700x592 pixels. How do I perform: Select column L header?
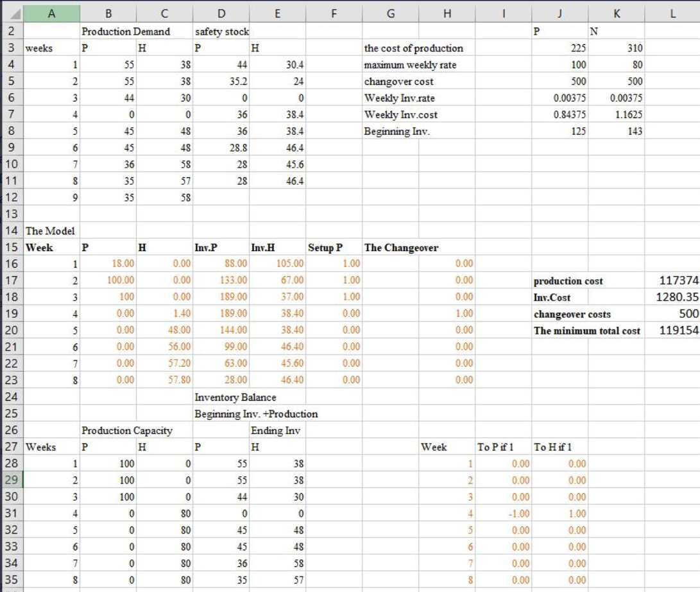(672, 13)
